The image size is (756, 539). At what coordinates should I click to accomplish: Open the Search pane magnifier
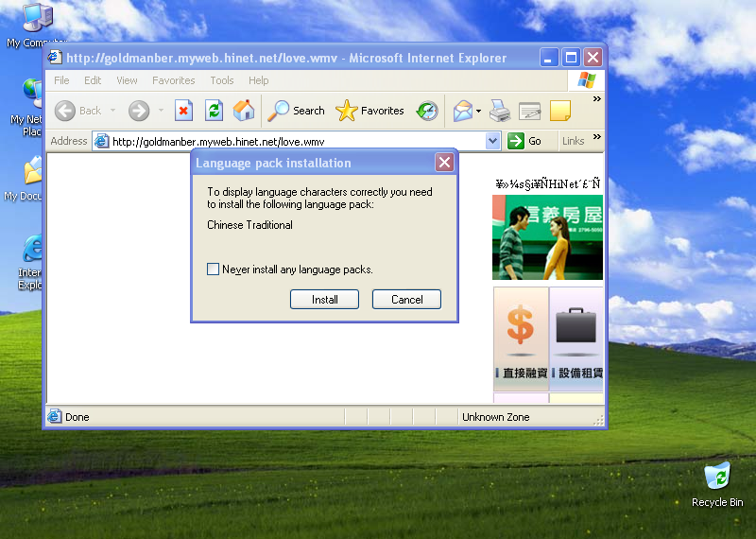point(297,111)
